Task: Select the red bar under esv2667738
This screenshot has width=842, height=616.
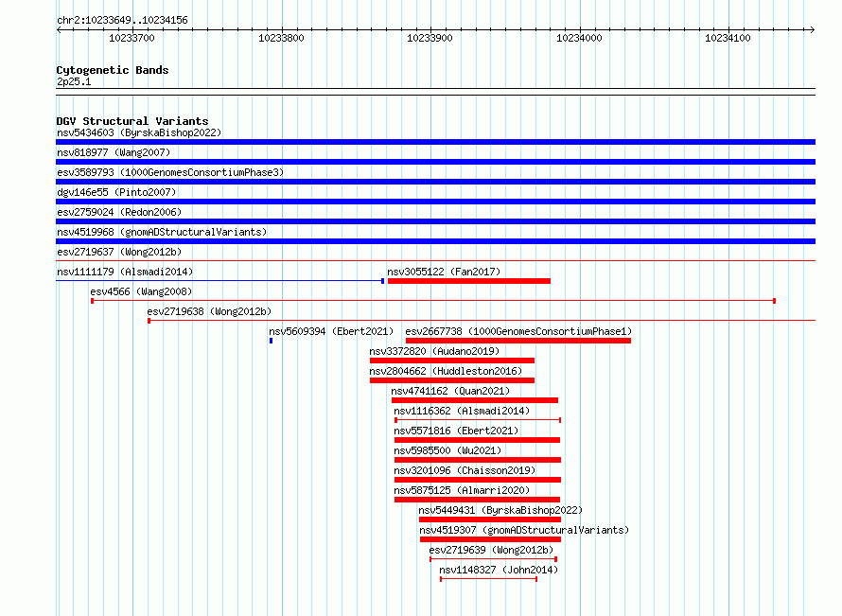Action: [518, 341]
